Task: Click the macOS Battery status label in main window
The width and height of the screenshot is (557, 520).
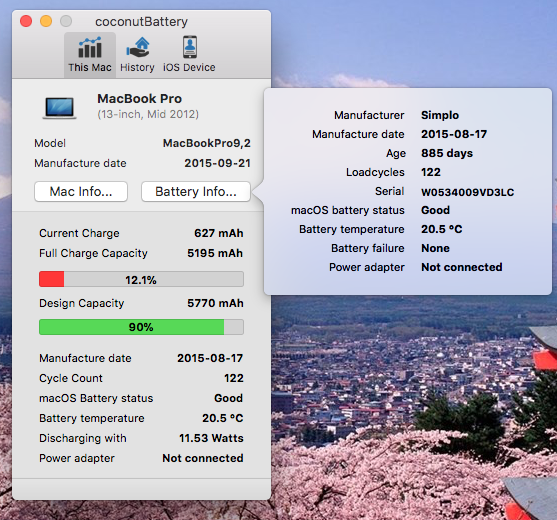Action: pyautogui.click(x=96, y=398)
